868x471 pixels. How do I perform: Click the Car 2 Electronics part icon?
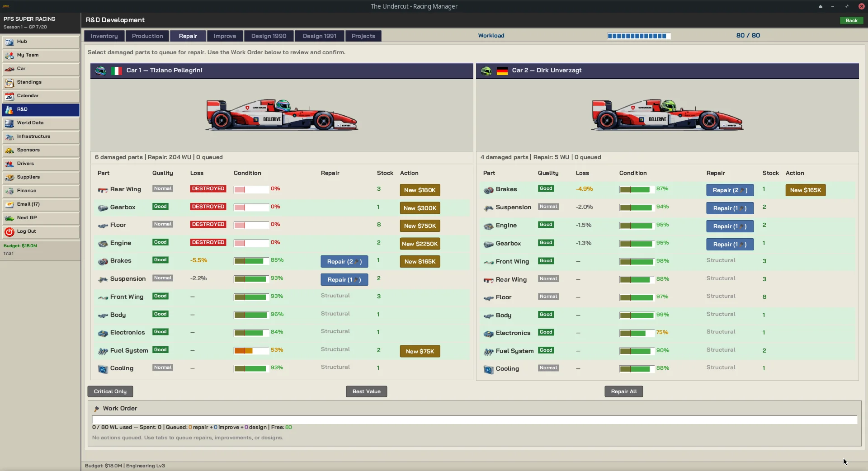point(489,334)
